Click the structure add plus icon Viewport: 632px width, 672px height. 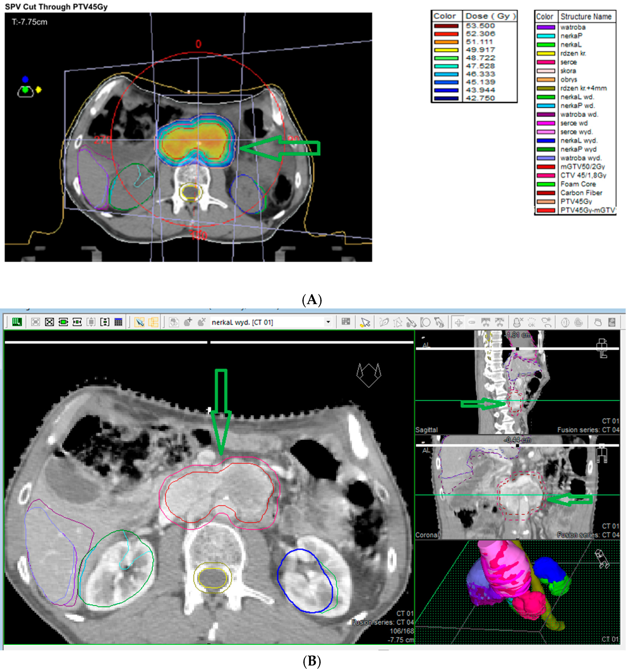188,322
